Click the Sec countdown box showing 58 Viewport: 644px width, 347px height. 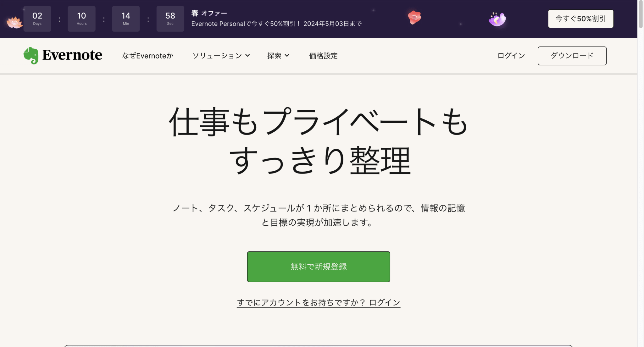click(x=170, y=19)
